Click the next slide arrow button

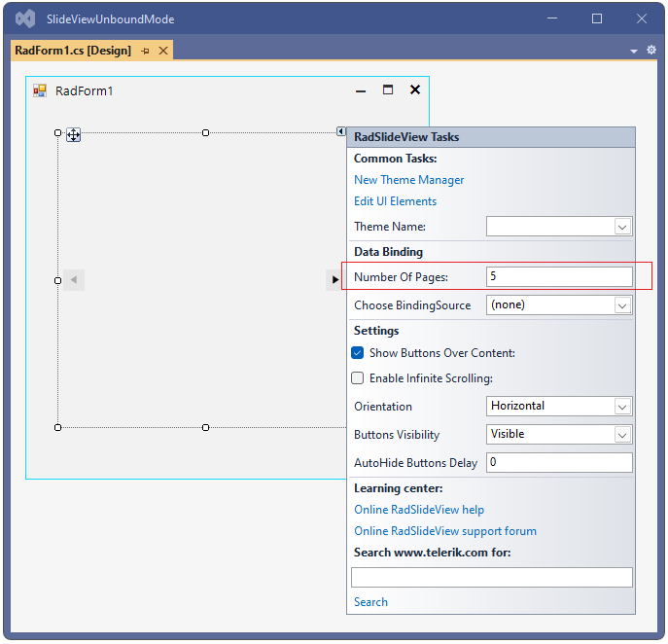coord(334,280)
